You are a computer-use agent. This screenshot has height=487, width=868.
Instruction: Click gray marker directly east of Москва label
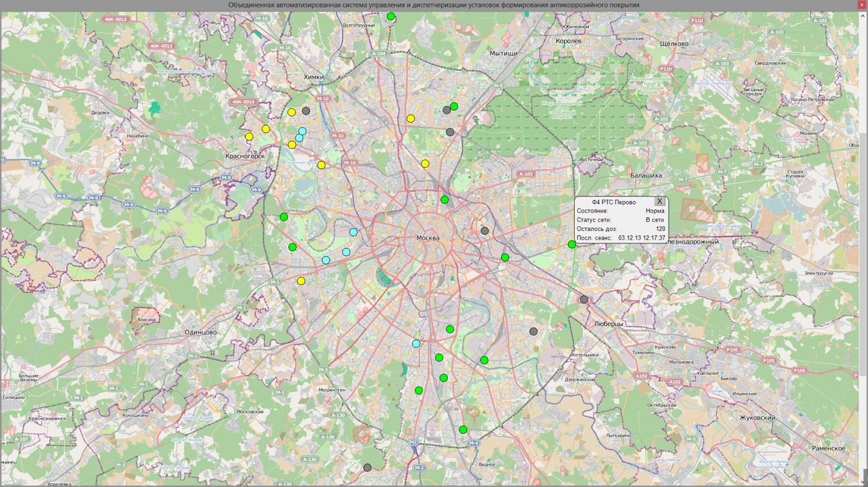(485, 231)
